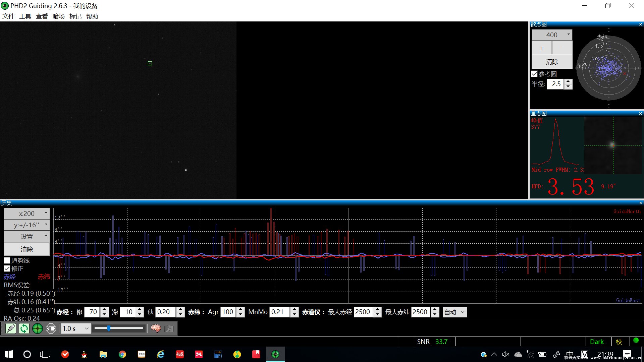Open Windows Start menu
The height and width of the screenshot is (362, 644).
9,354
